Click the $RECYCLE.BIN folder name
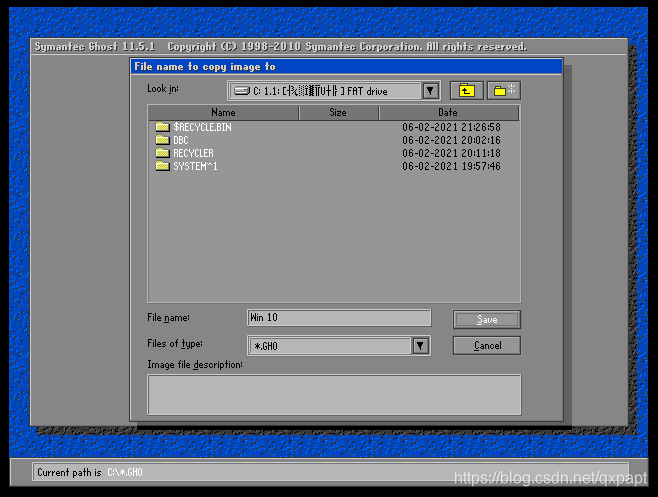 [202, 127]
